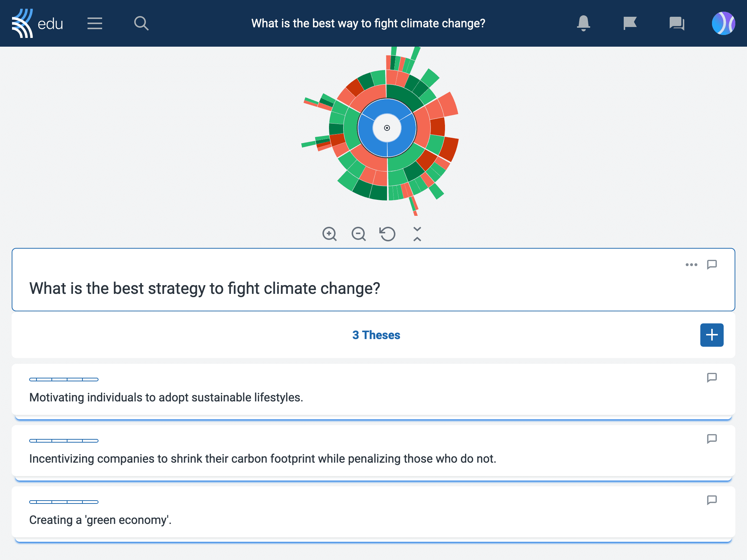Click the flag icon in header

coord(630,23)
